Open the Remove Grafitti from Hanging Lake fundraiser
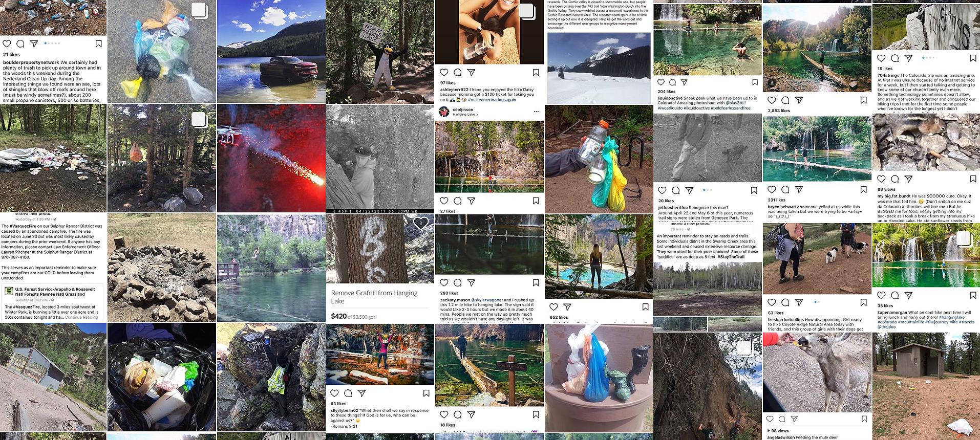 point(374,297)
